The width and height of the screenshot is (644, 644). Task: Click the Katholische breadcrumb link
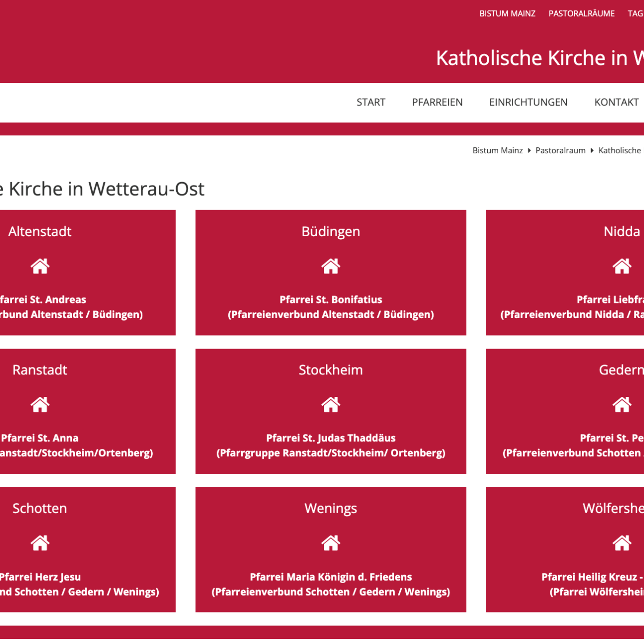(621, 150)
